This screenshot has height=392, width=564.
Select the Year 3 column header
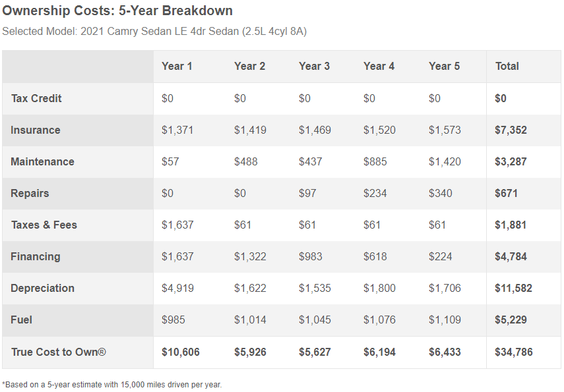[314, 66]
